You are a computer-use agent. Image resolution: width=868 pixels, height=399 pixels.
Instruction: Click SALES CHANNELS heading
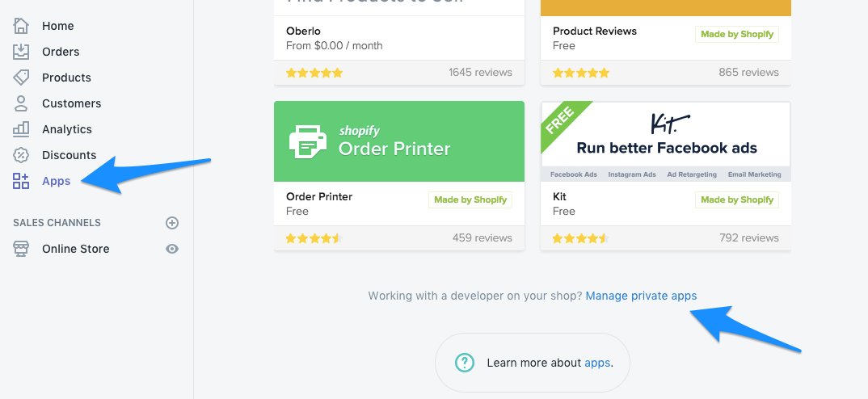tap(57, 223)
